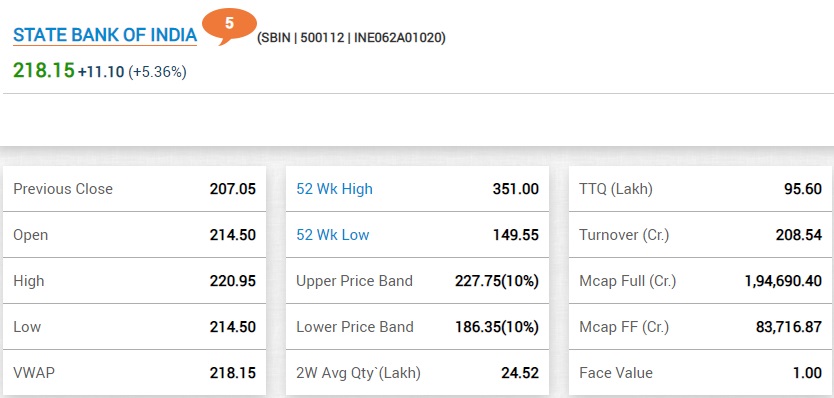
Task: Open the STATE BANK OF INDIA link
Action: click(x=105, y=36)
